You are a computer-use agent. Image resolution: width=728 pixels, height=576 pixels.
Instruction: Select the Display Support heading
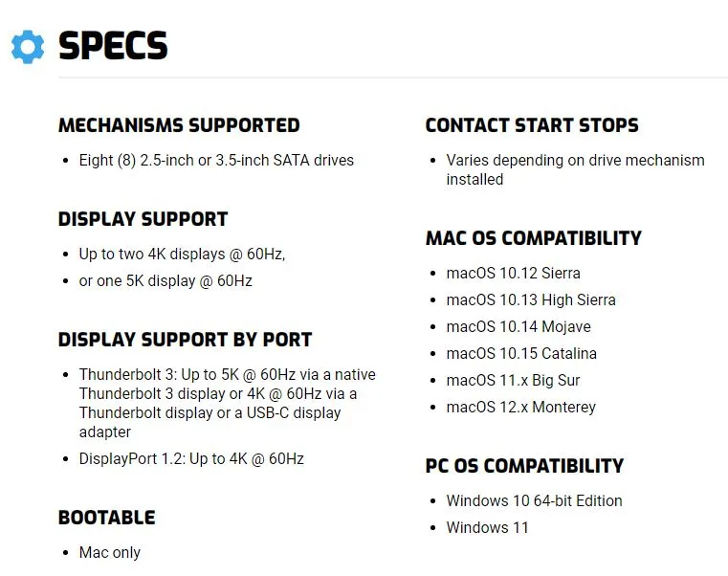(x=143, y=219)
